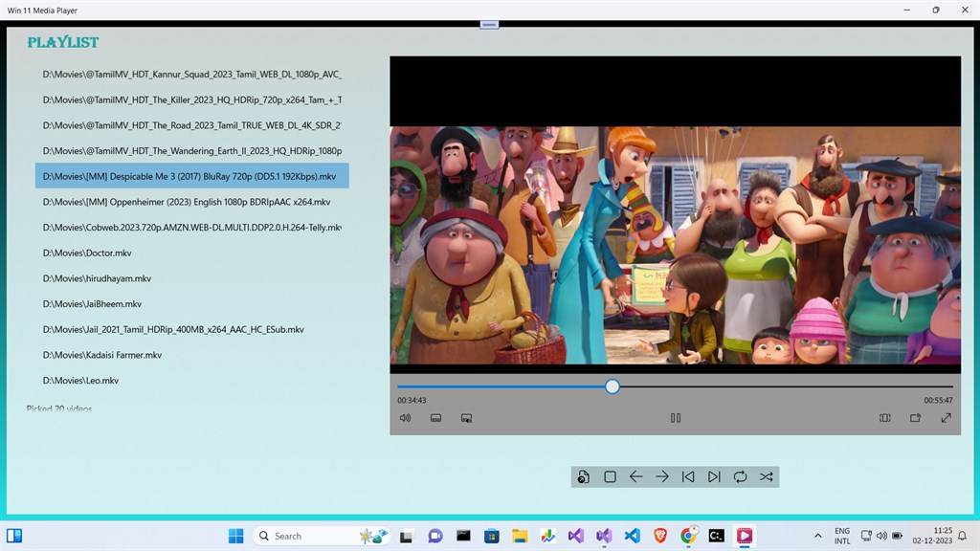Toggle closed captions subtitle icon
This screenshot has width=980, height=551.
pos(435,418)
